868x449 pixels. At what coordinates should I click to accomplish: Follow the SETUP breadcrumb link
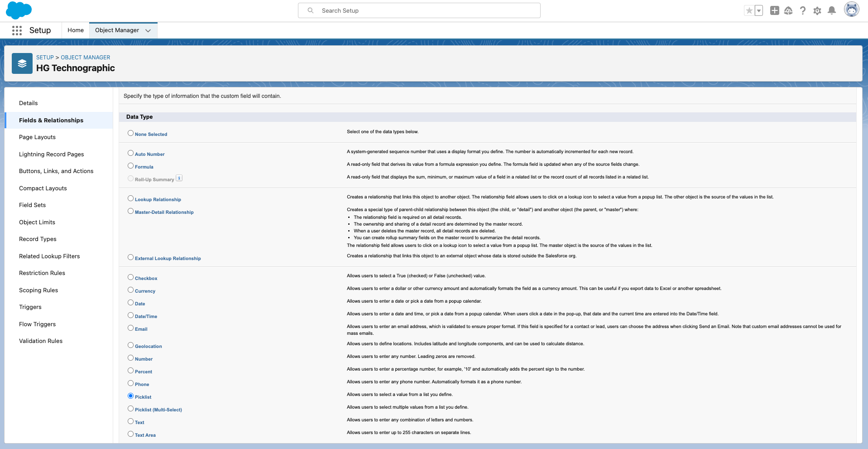click(45, 58)
